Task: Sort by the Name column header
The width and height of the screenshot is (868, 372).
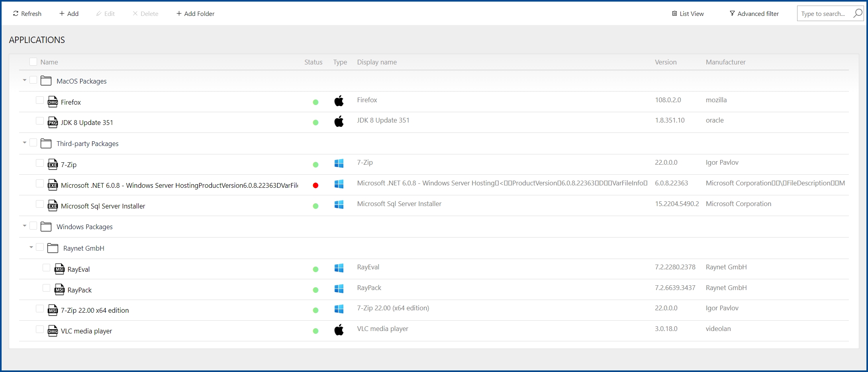Action: tap(49, 62)
